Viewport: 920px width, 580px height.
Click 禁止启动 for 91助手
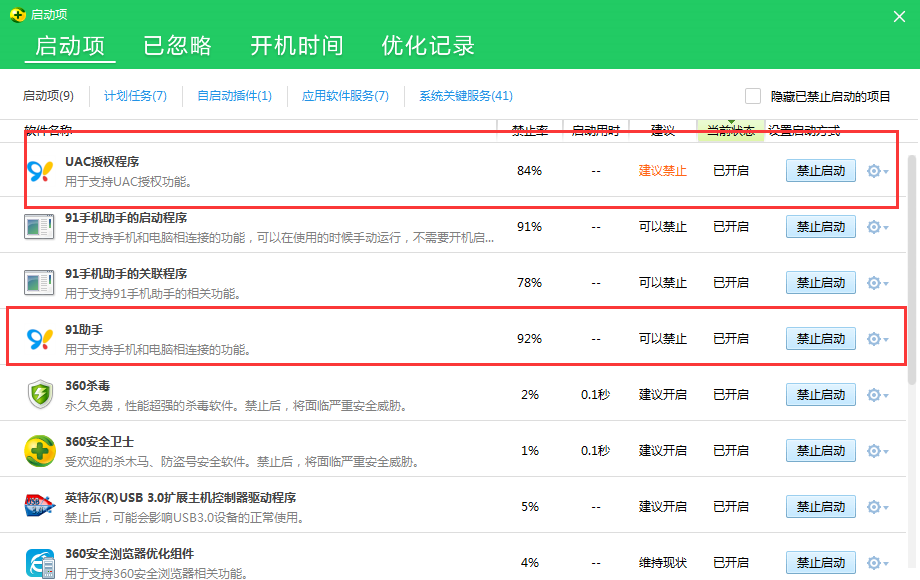point(820,338)
